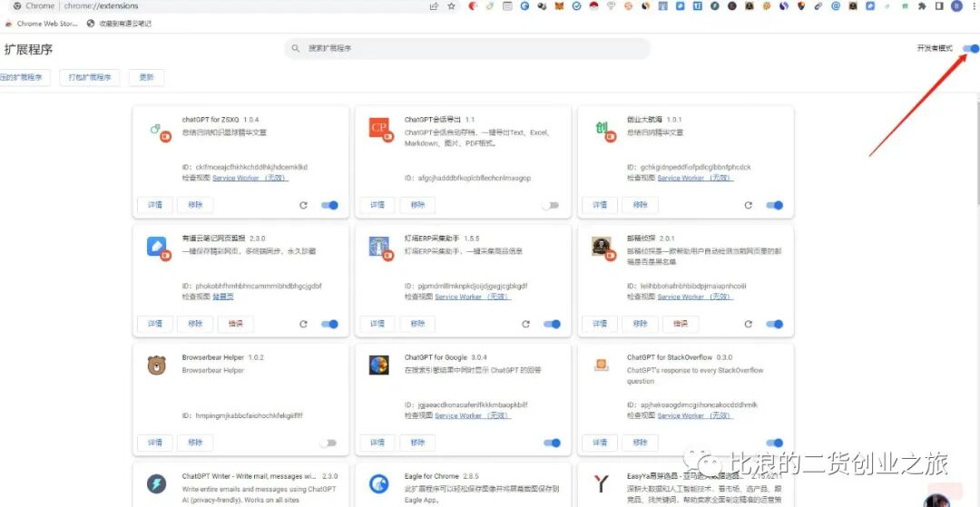
Task: Reload the 创业大航海 extension
Action: coord(748,205)
